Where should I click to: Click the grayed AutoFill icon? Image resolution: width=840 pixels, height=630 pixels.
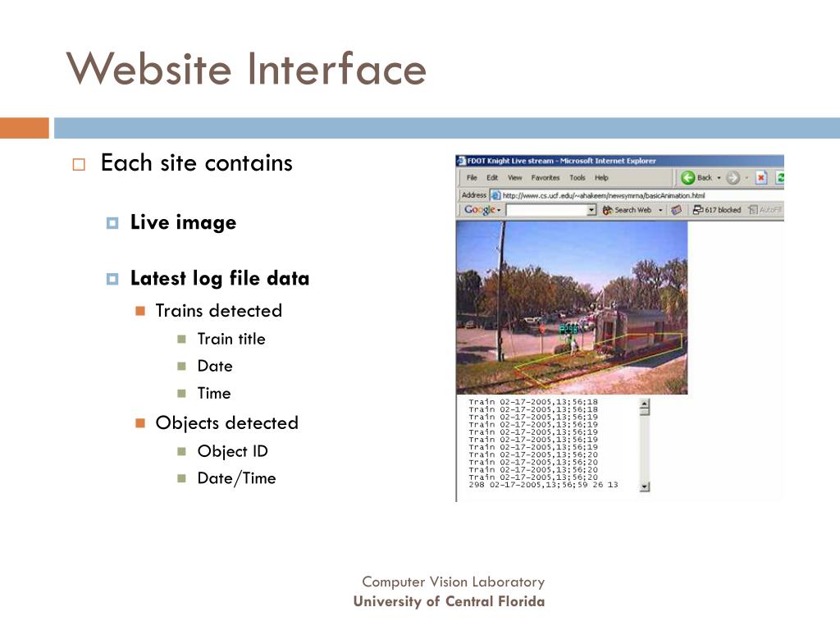pyautogui.click(x=753, y=210)
